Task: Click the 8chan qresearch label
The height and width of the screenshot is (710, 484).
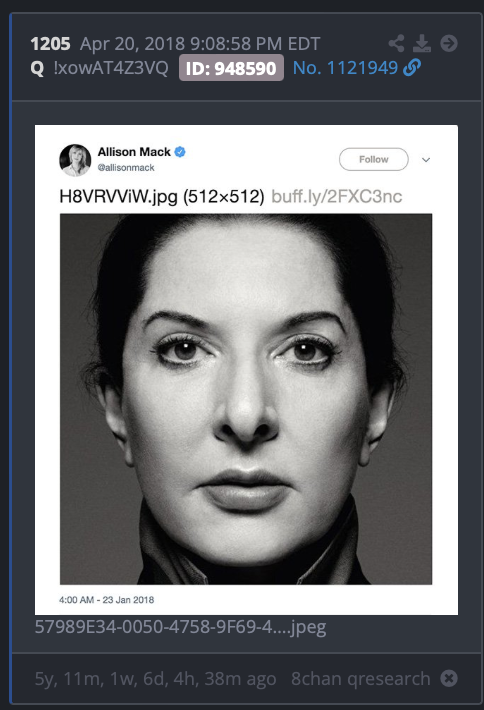Action: pos(360,678)
